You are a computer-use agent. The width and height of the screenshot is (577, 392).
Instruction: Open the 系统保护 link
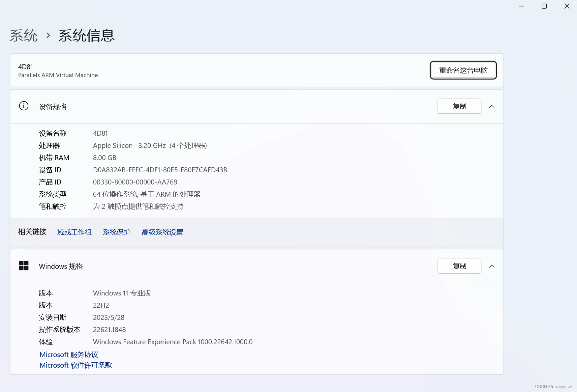tap(117, 232)
